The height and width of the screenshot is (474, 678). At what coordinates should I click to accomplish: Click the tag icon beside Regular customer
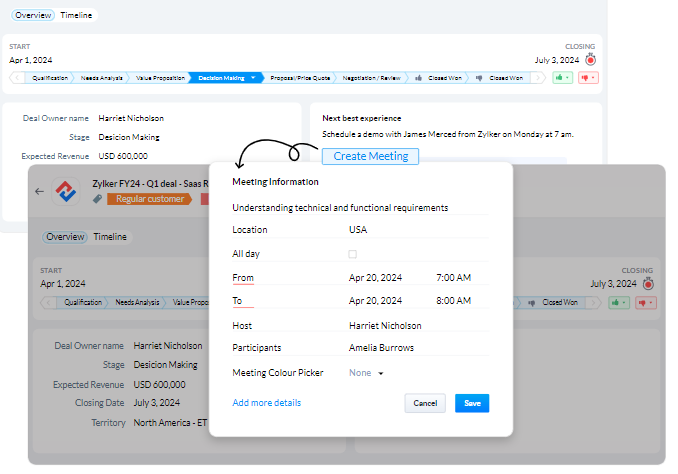[97, 199]
